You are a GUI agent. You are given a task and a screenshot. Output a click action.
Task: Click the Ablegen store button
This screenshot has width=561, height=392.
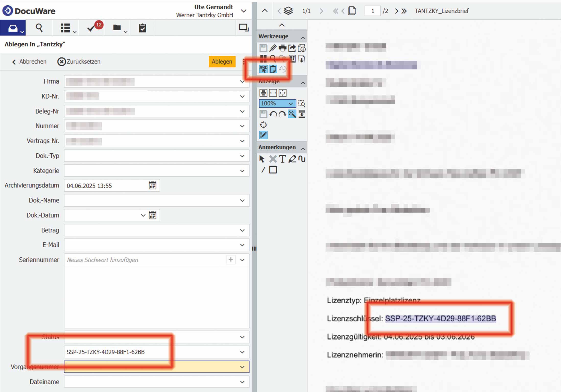[222, 62]
